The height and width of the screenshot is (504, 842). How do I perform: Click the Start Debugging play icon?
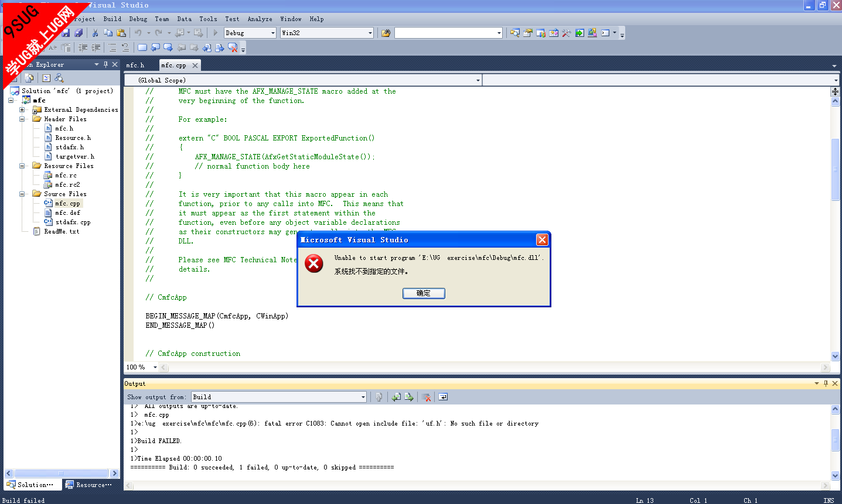pyautogui.click(x=215, y=33)
